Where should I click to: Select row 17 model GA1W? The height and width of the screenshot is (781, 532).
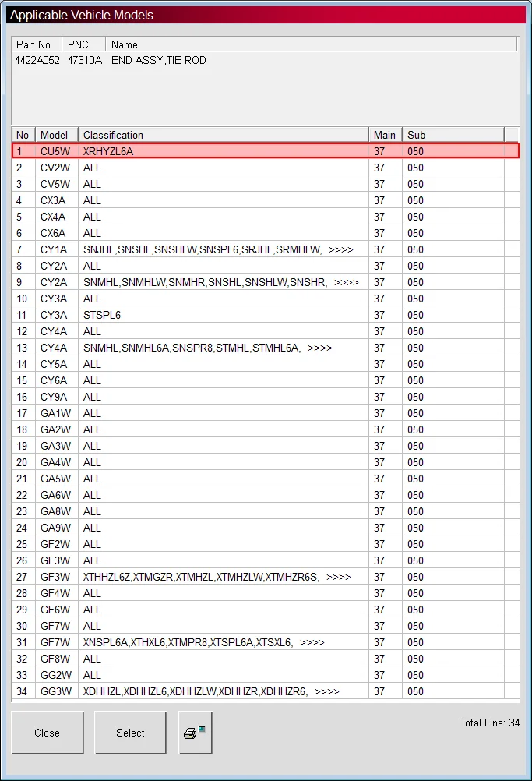pos(56,413)
